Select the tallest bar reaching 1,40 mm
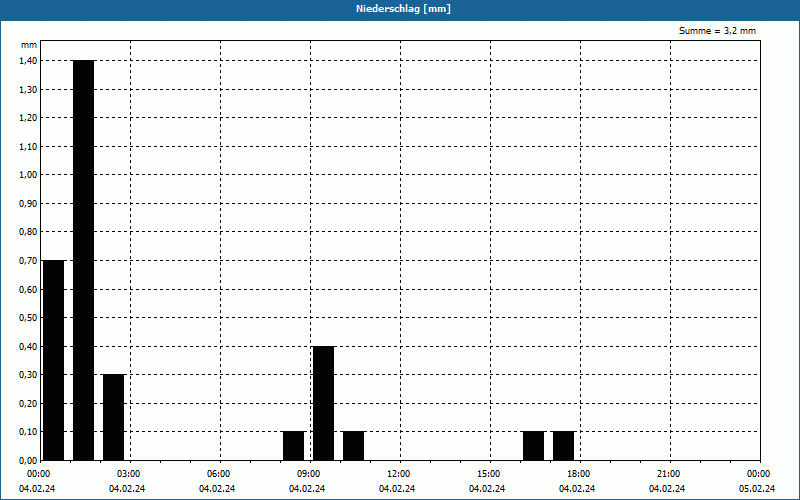Image resolution: width=800 pixels, height=500 pixels. coord(84,260)
